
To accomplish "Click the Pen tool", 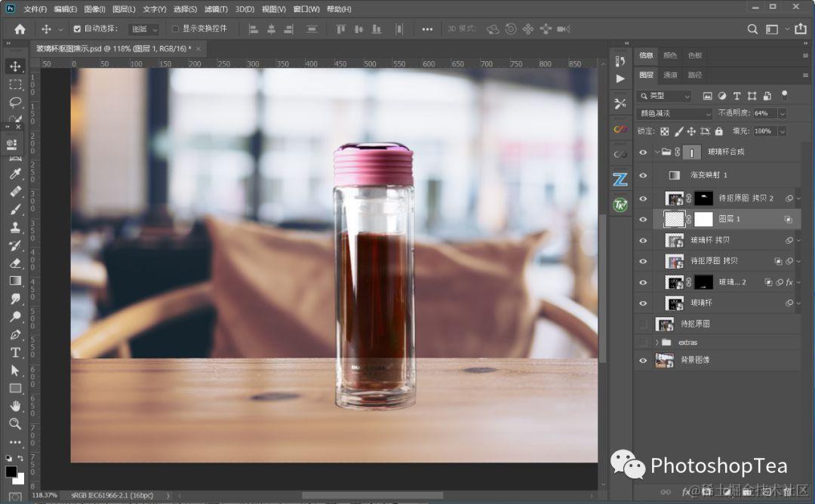I will pyautogui.click(x=15, y=334).
